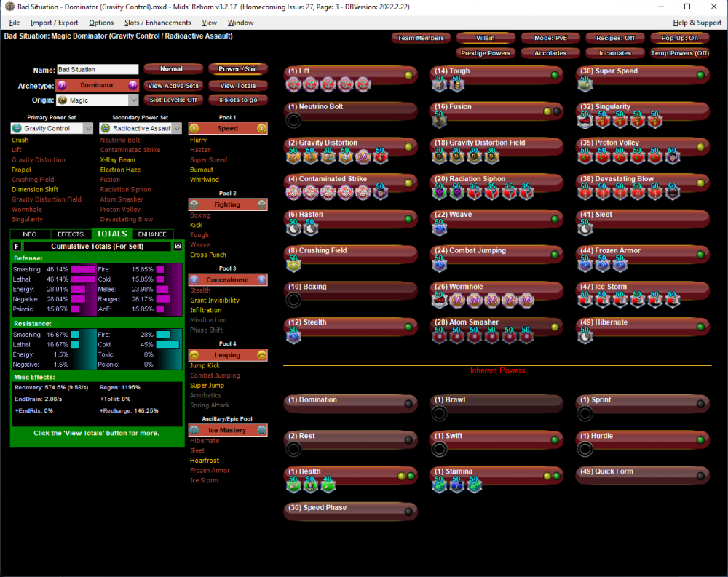This screenshot has height=577, width=728.
Task: Switch to the EFFECTS tab
Action: pyautogui.click(x=71, y=234)
